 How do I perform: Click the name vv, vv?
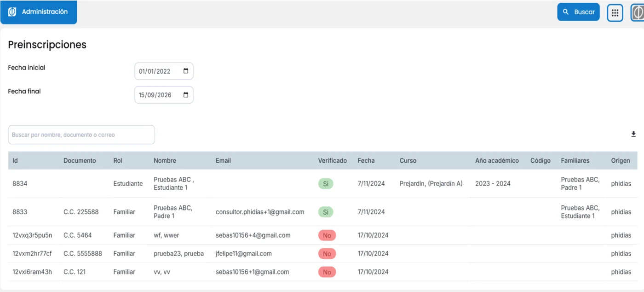(x=162, y=272)
